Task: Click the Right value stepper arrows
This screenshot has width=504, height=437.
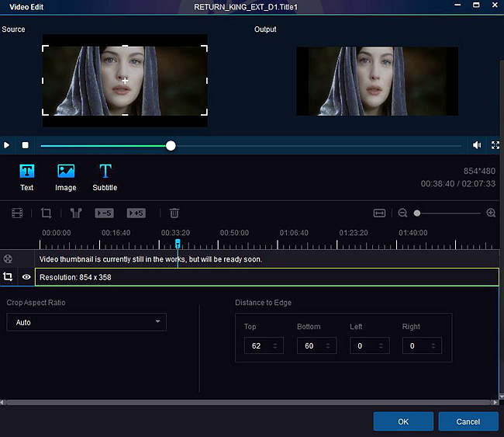Action: click(433, 345)
